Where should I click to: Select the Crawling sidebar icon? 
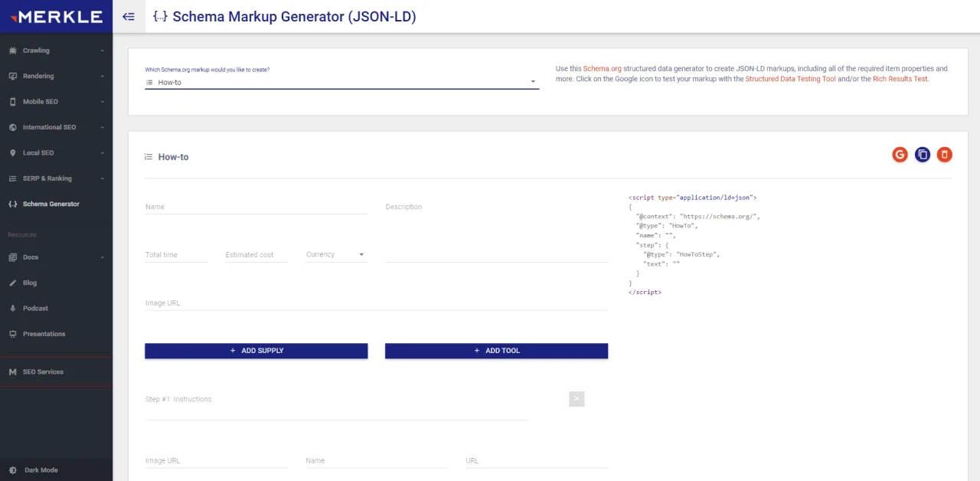pos(12,50)
